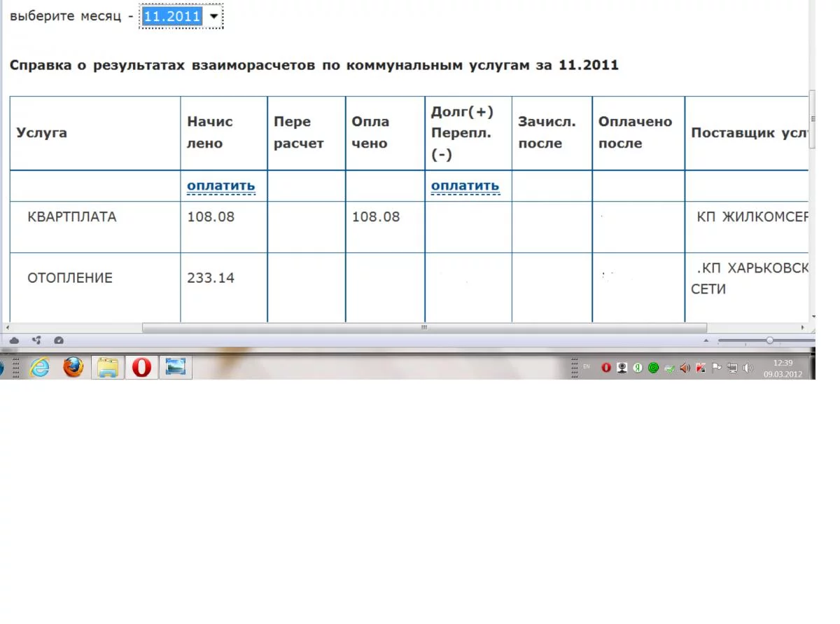The image size is (840, 624).
Task: Switch to Opera browser taskbar button
Action: coord(141,367)
